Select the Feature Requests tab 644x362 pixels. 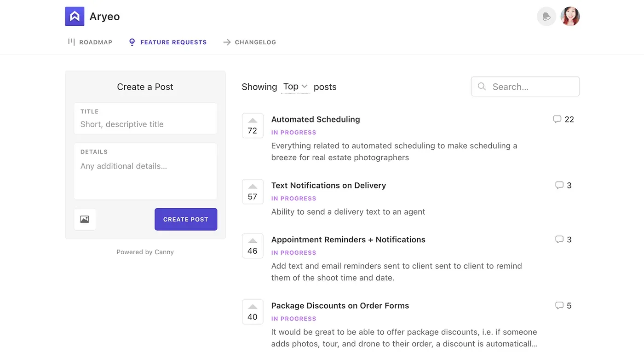168,42
